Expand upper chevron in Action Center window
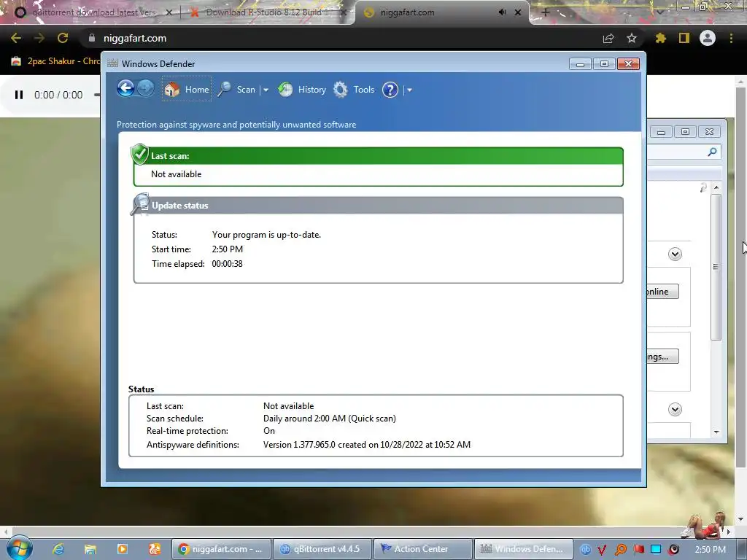 (675, 254)
